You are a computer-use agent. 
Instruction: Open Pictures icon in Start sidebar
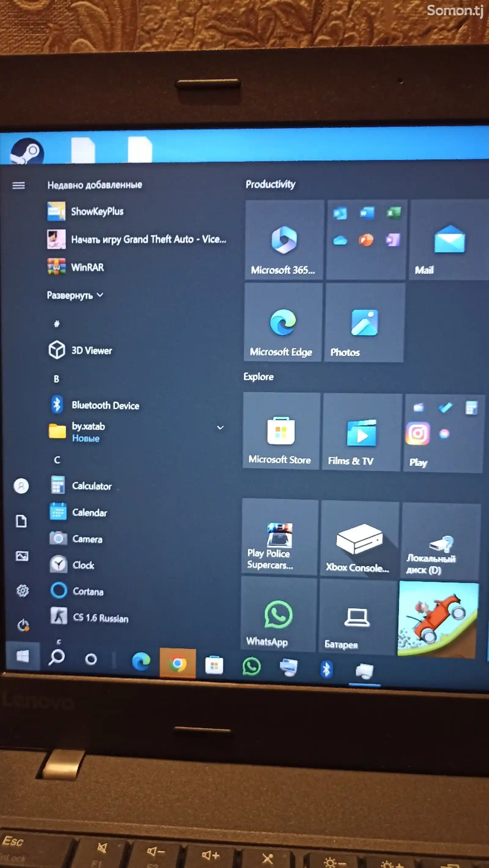pyautogui.click(x=22, y=556)
